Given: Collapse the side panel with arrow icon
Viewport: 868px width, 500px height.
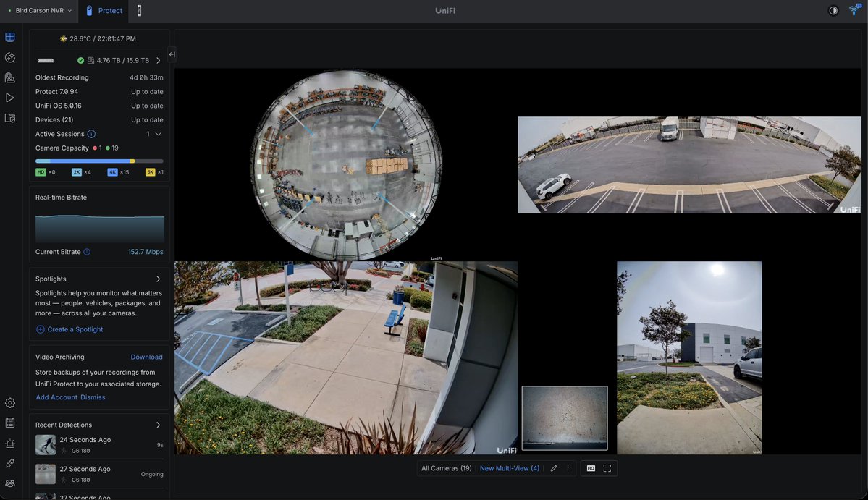Looking at the screenshot, I should [x=172, y=54].
